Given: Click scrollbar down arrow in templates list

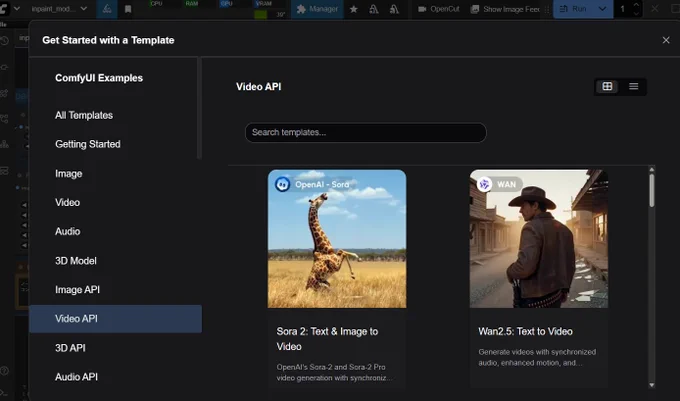Looking at the screenshot, I should click(651, 385).
